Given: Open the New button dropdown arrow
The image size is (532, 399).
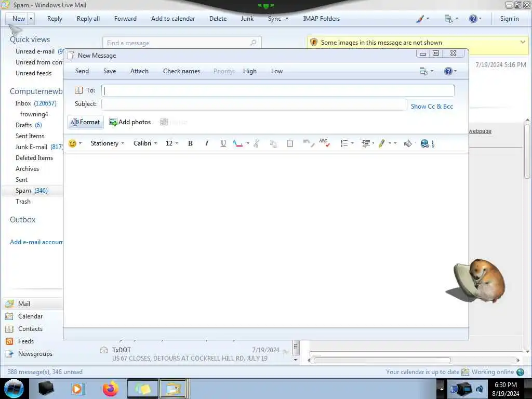Looking at the screenshot, I should coord(31,19).
